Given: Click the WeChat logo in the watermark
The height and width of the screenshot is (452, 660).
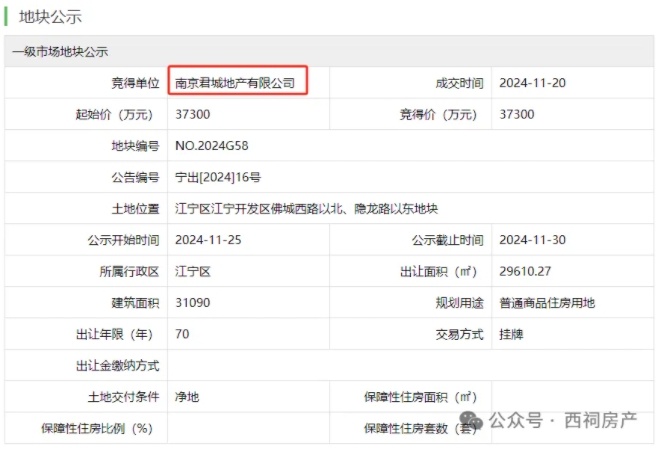Looking at the screenshot, I should tap(473, 420).
